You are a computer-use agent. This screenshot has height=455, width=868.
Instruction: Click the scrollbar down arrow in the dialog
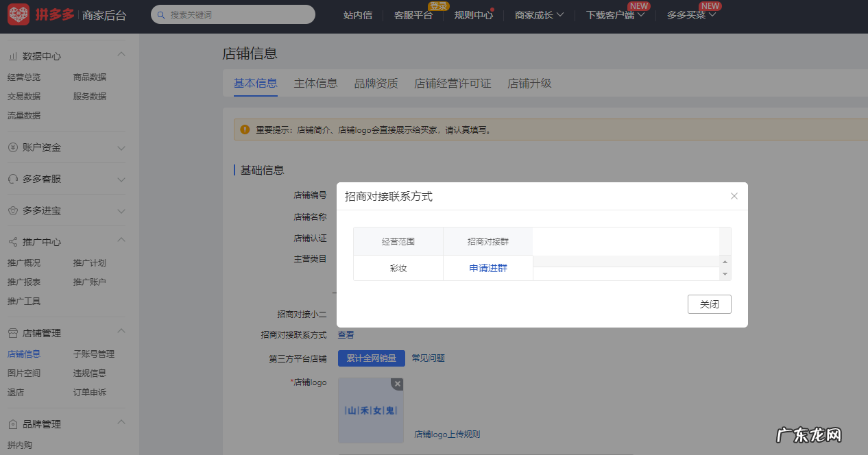[725, 274]
